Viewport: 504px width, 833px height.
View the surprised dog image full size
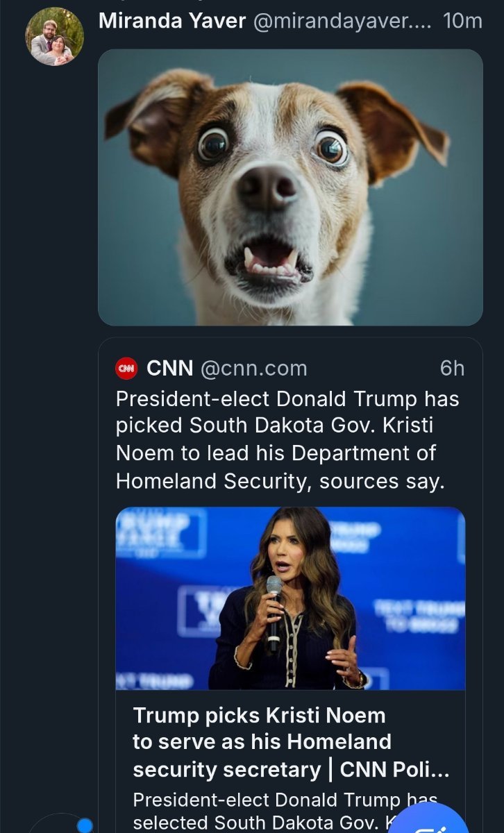[290, 187]
